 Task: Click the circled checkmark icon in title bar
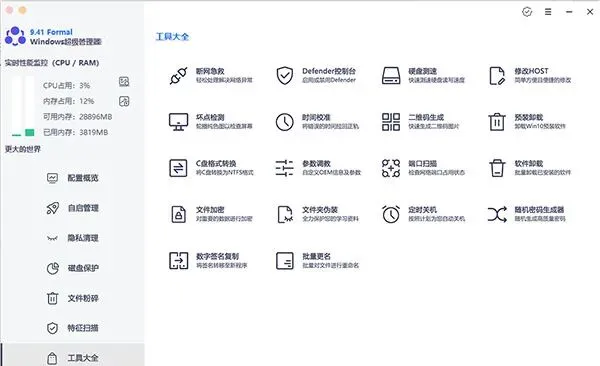(527, 12)
